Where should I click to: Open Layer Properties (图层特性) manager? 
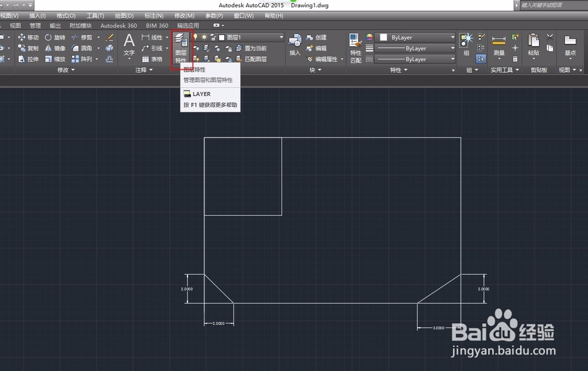coord(181,48)
